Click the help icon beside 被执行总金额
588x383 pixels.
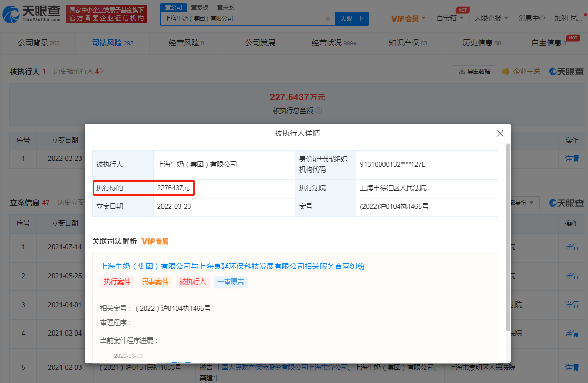(x=319, y=110)
